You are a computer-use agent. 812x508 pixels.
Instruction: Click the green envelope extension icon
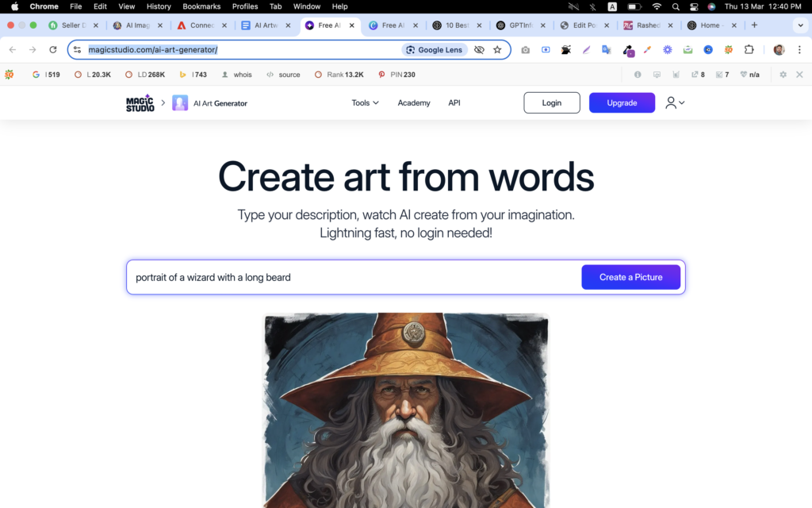(688, 50)
